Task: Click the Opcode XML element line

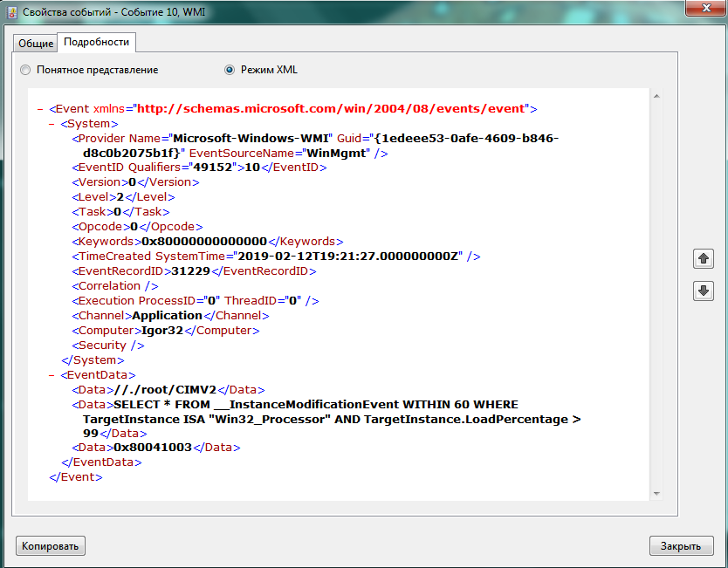Action: (137, 227)
